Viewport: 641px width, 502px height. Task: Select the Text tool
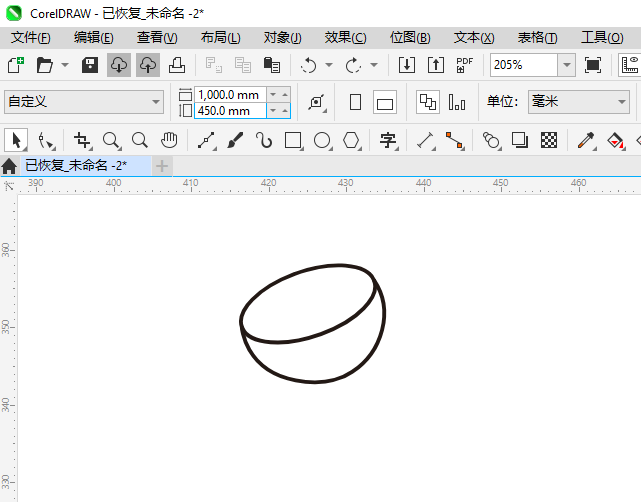click(388, 140)
